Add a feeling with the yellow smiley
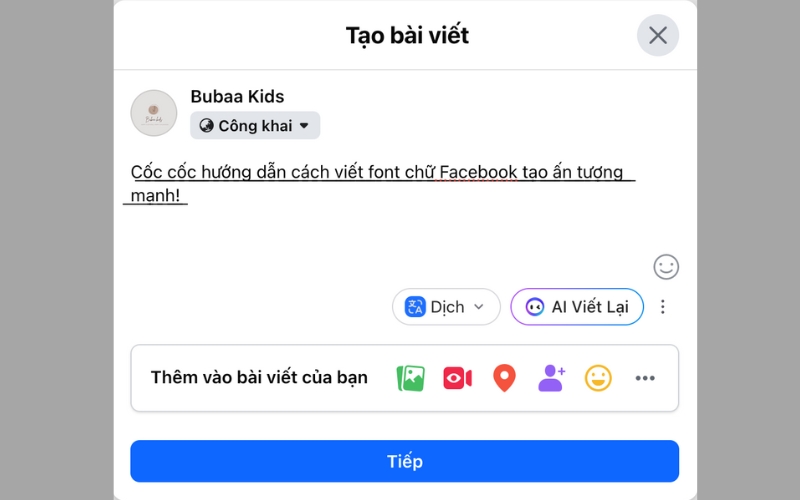The height and width of the screenshot is (500, 800). click(598, 378)
